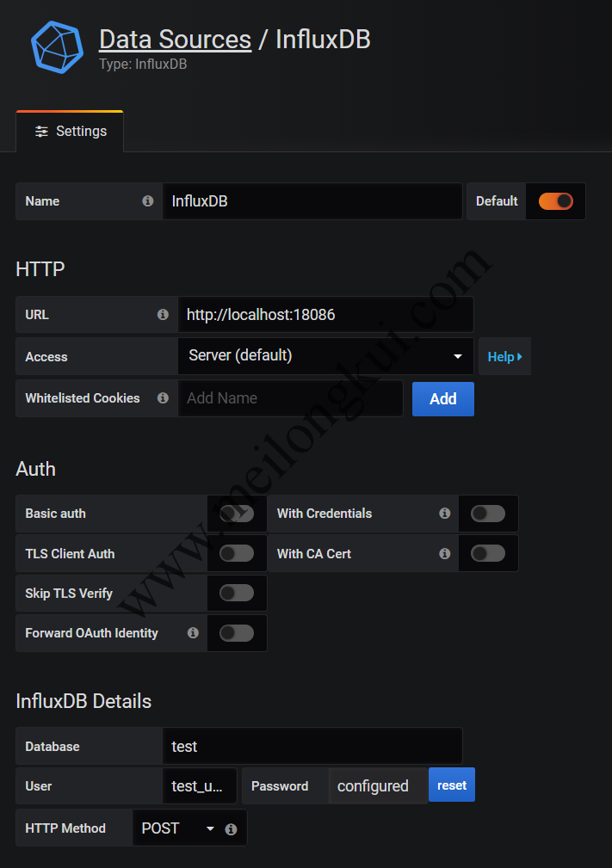Image resolution: width=612 pixels, height=868 pixels.
Task: Click the info icon next to Name
Action: click(x=148, y=201)
